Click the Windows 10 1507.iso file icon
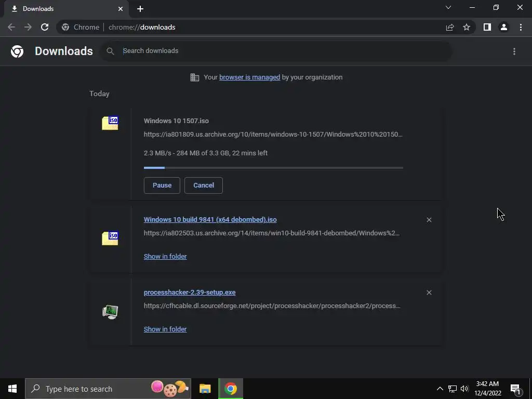Screen dimensions: 532x399 (x=110, y=123)
